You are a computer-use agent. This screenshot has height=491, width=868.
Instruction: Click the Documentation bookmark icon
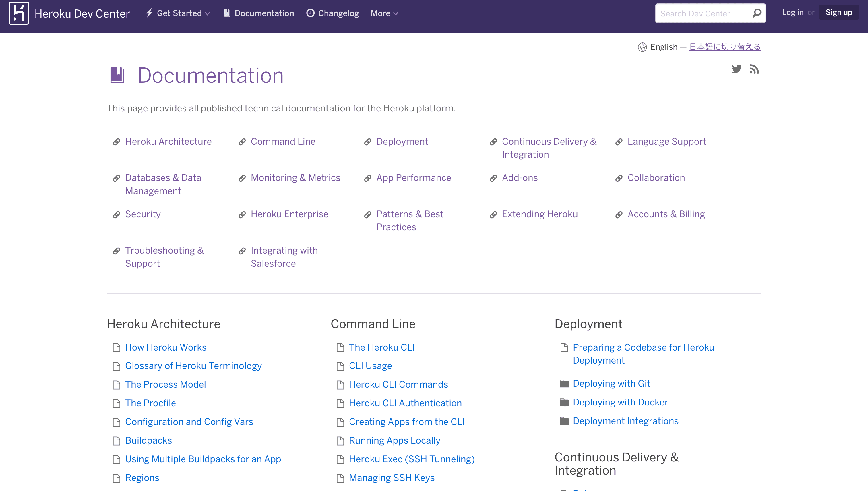click(117, 75)
